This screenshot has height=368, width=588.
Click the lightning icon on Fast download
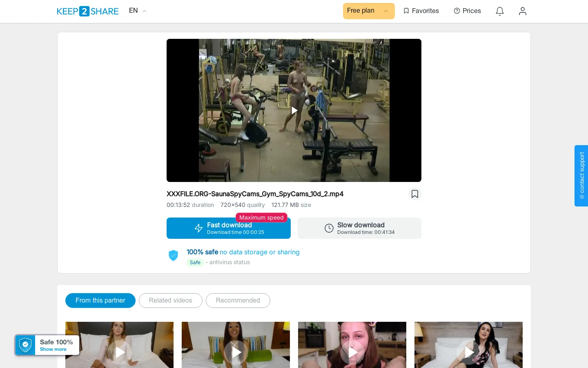tap(198, 228)
